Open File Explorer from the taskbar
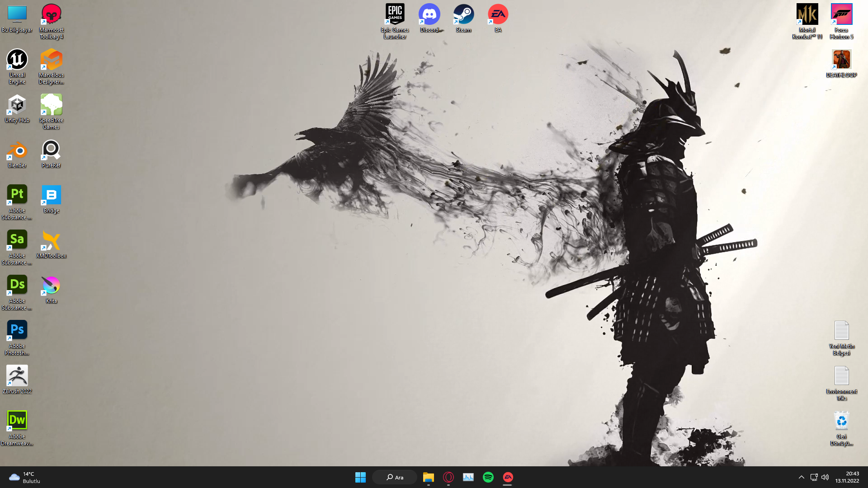This screenshot has height=488, width=868. (x=429, y=477)
